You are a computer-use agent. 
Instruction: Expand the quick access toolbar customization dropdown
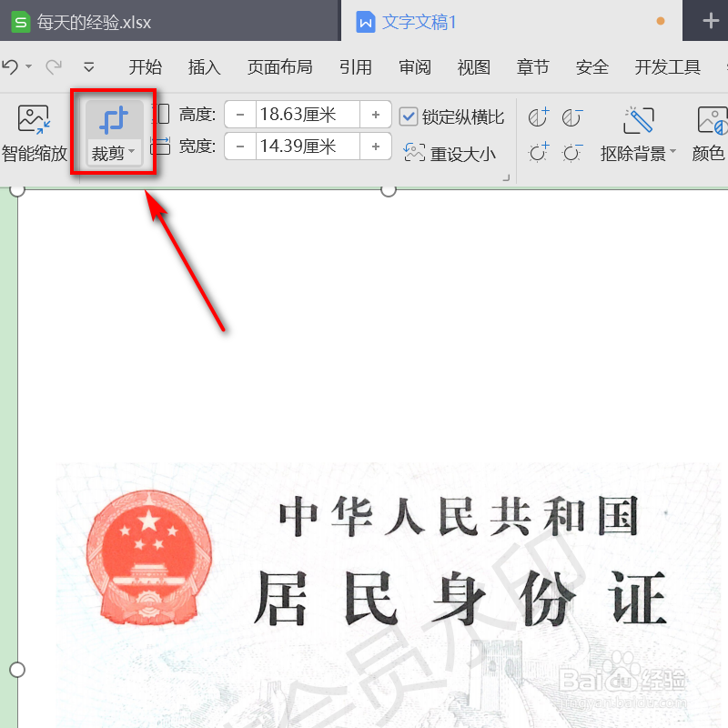point(88,67)
